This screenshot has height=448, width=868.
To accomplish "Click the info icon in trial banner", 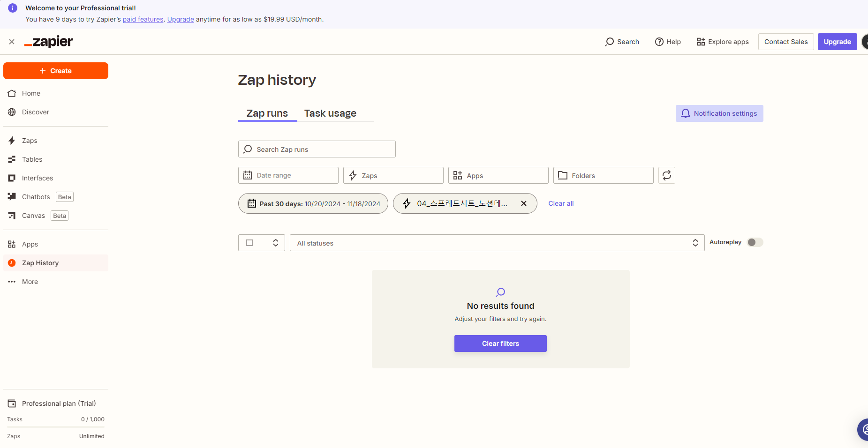I will click(x=13, y=8).
